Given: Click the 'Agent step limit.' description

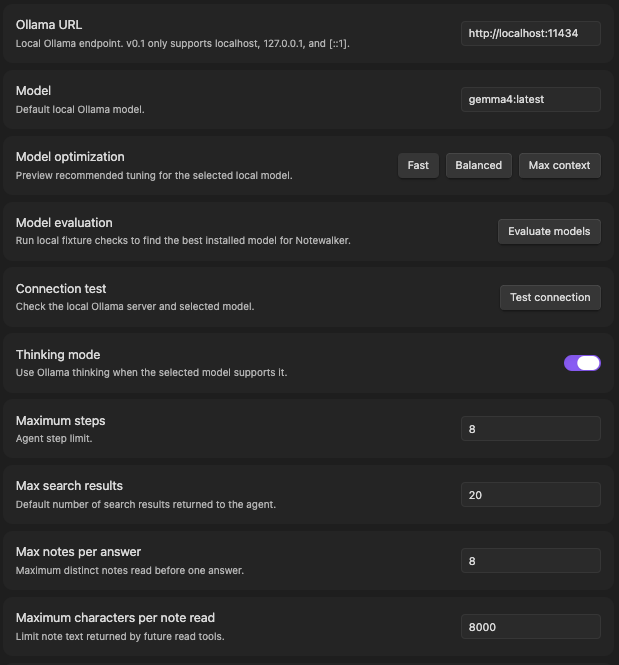Looking at the screenshot, I should click(54, 439).
